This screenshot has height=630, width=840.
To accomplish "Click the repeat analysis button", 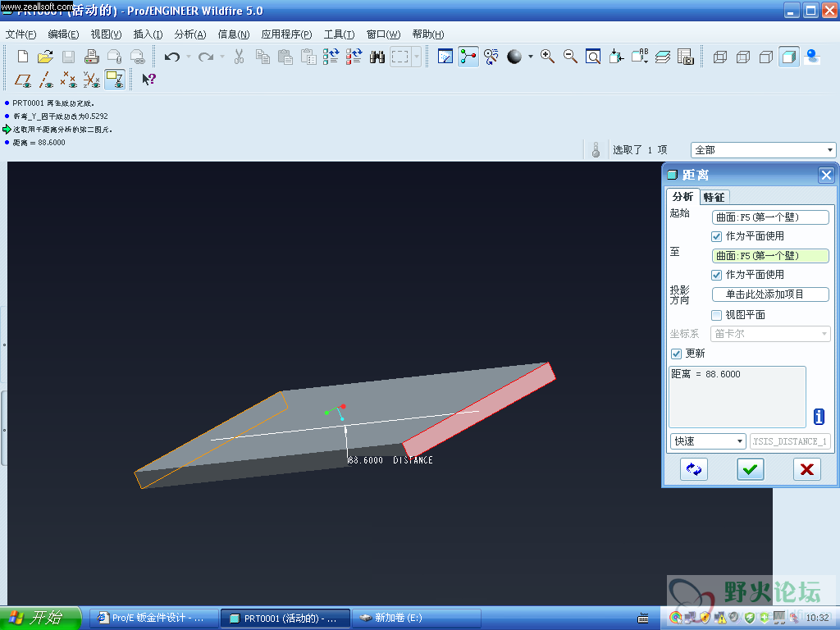I will tap(694, 469).
